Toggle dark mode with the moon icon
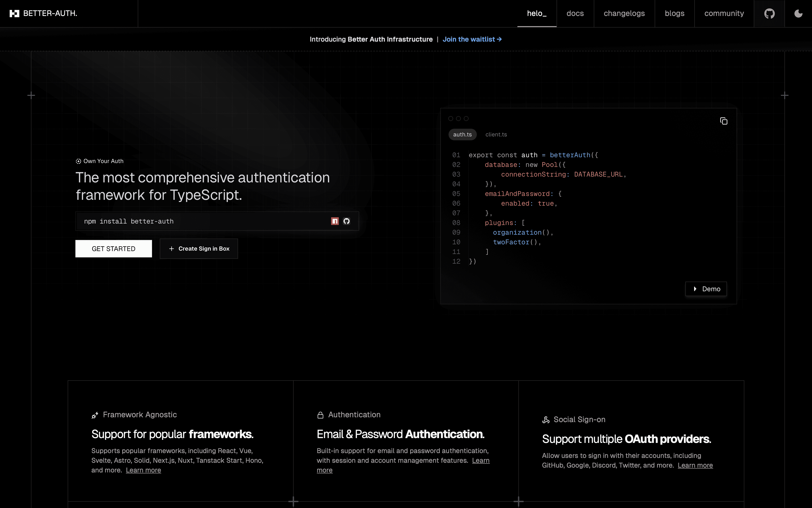The image size is (812, 508). pyautogui.click(x=798, y=14)
